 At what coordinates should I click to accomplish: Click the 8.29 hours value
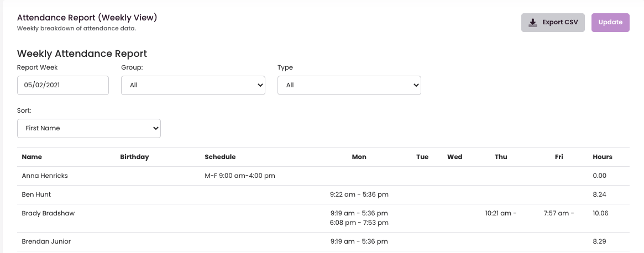click(x=600, y=242)
